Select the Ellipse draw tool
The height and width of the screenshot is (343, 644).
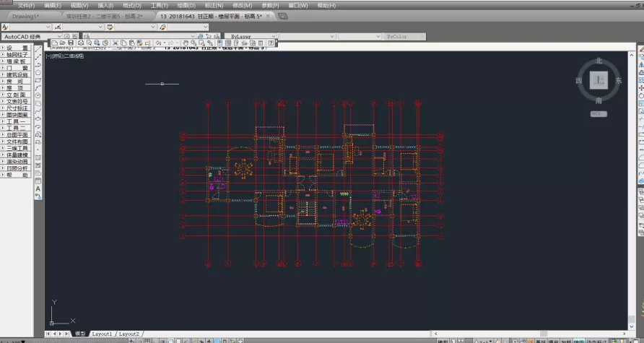(x=38, y=118)
